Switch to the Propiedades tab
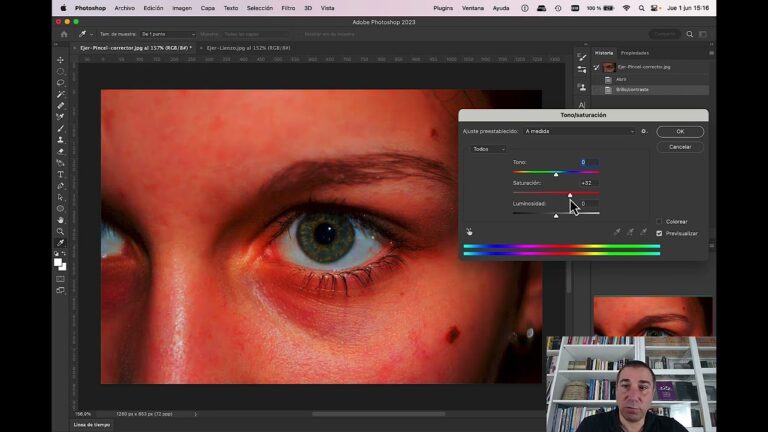 635,53
